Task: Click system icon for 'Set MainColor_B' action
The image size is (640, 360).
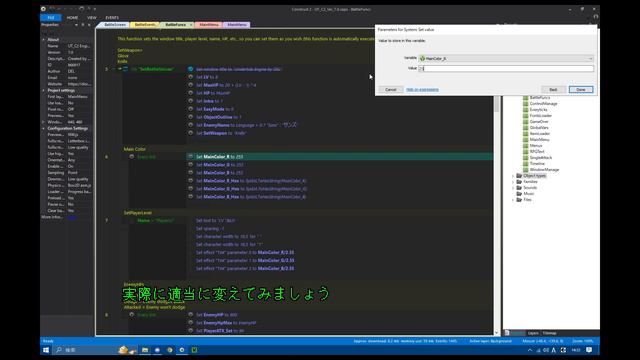Action: [x=191, y=173]
